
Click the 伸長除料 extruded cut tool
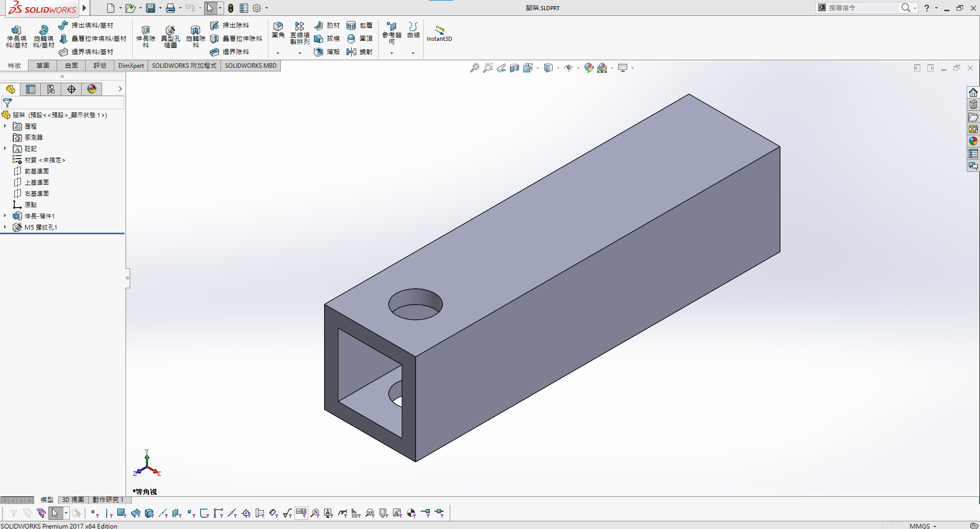coord(145,37)
